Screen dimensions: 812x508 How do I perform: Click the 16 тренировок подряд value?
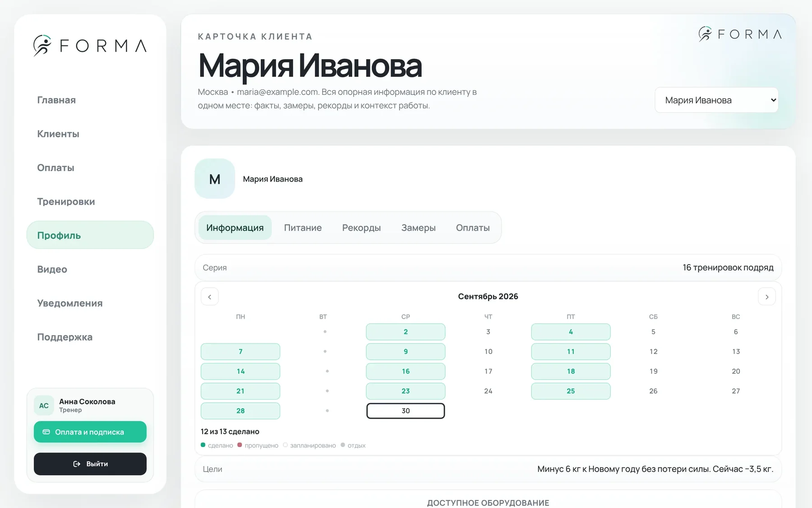click(x=728, y=267)
